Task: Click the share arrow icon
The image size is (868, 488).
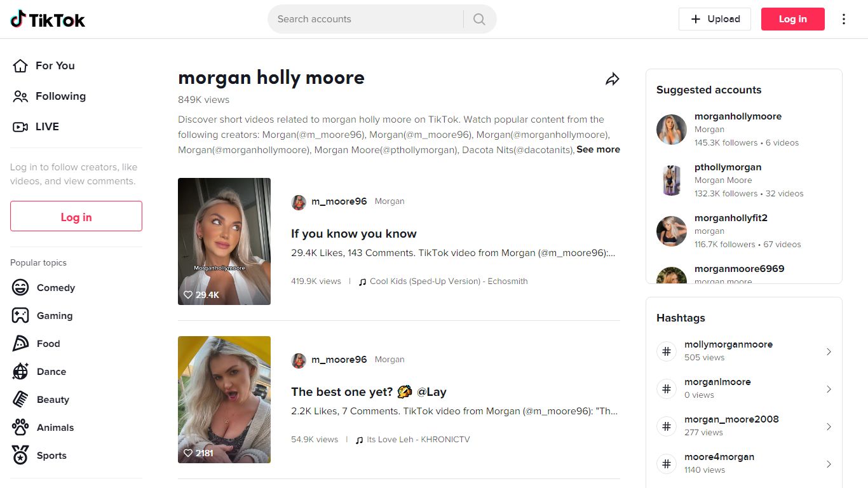Action: click(x=612, y=79)
